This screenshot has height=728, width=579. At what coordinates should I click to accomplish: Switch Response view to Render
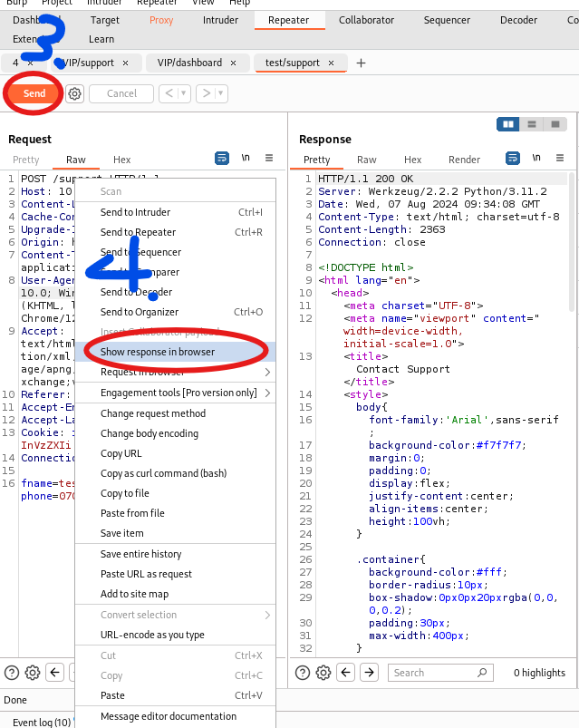point(465,160)
